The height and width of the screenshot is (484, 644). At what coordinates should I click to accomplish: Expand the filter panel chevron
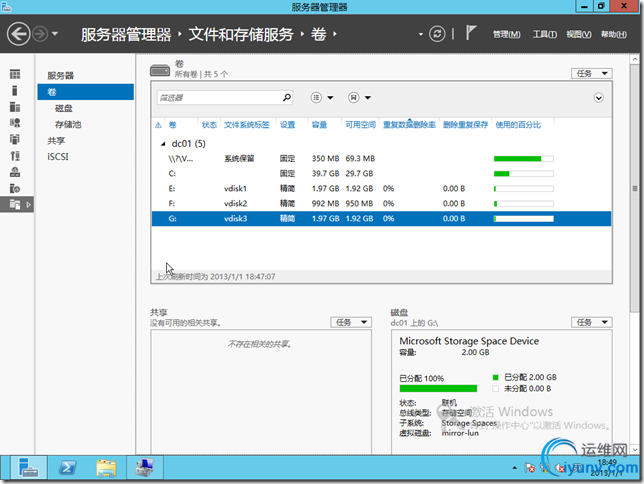(598, 98)
